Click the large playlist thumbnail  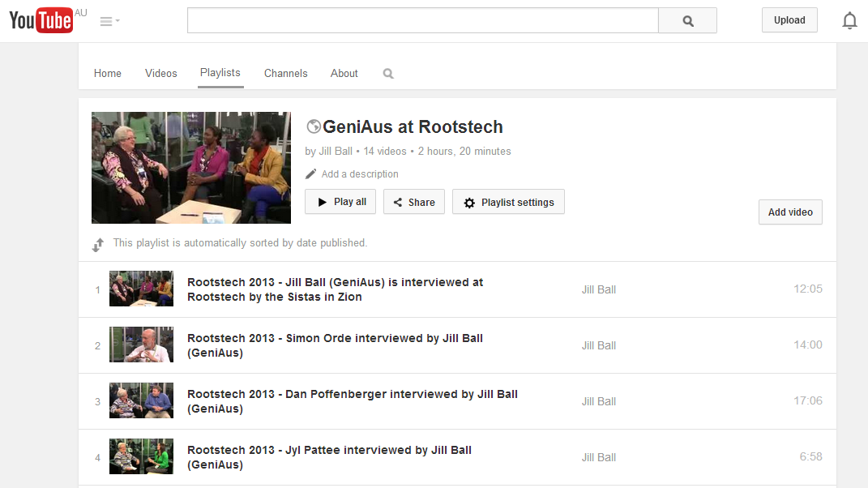[191, 168]
